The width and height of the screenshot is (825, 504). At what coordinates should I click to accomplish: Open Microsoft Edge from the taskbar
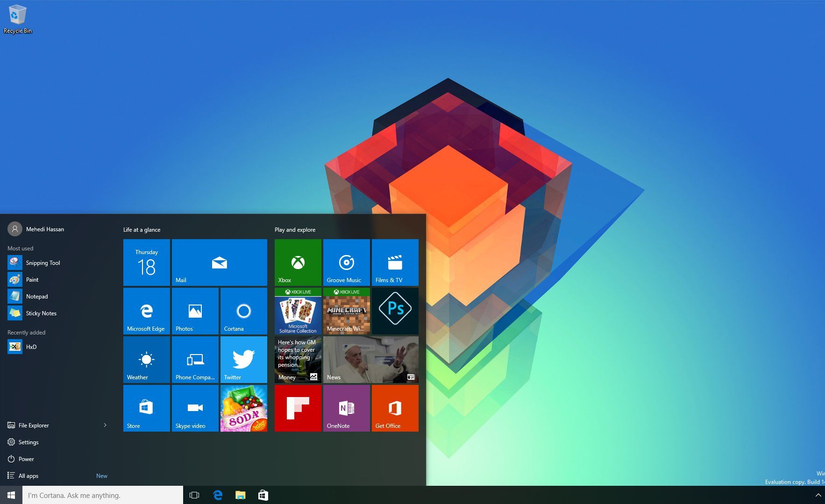click(218, 495)
